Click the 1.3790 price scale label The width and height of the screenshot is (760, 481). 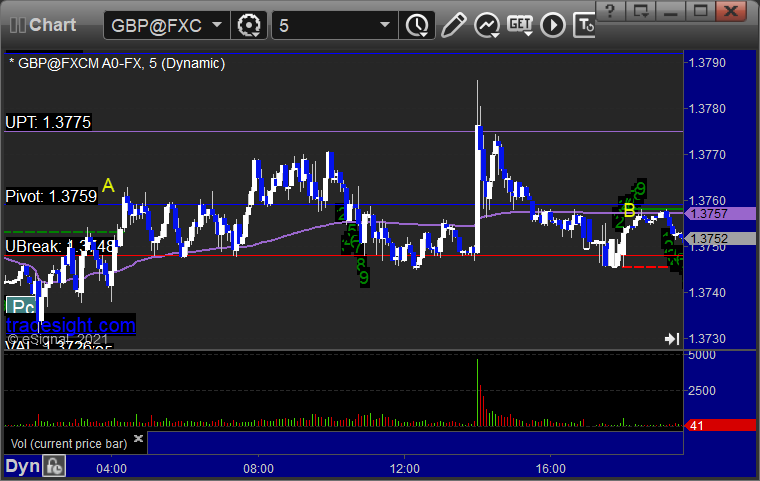[707, 63]
